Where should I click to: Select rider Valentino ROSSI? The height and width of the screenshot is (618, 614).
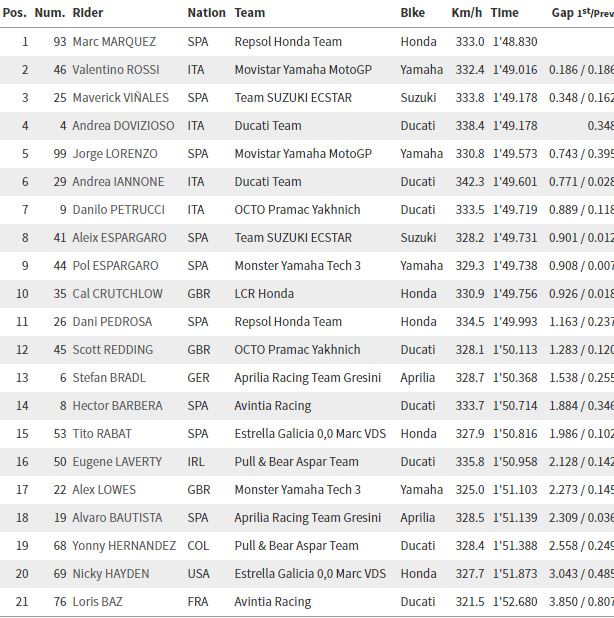coord(116,70)
